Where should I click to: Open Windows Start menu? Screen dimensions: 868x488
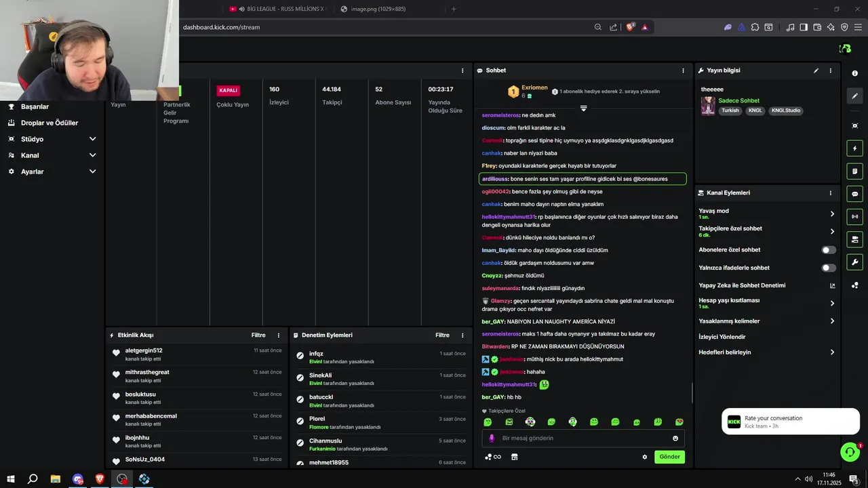(11, 479)
